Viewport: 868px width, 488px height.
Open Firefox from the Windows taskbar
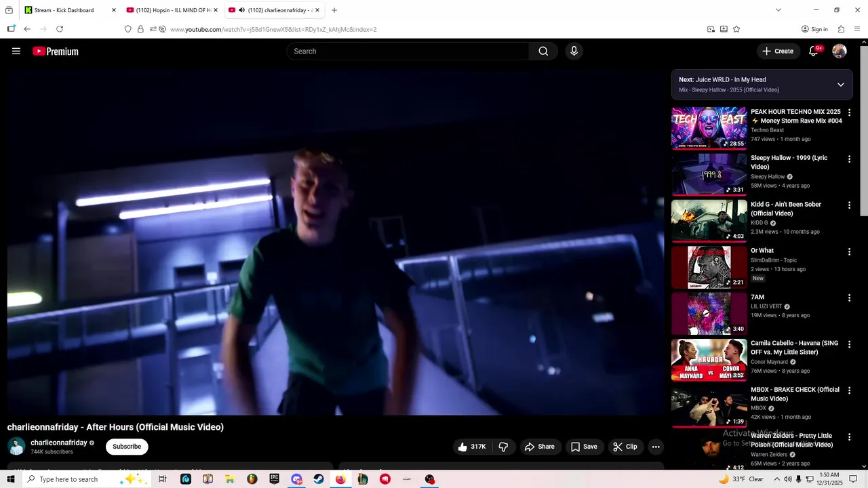click(x=340, y=479)
